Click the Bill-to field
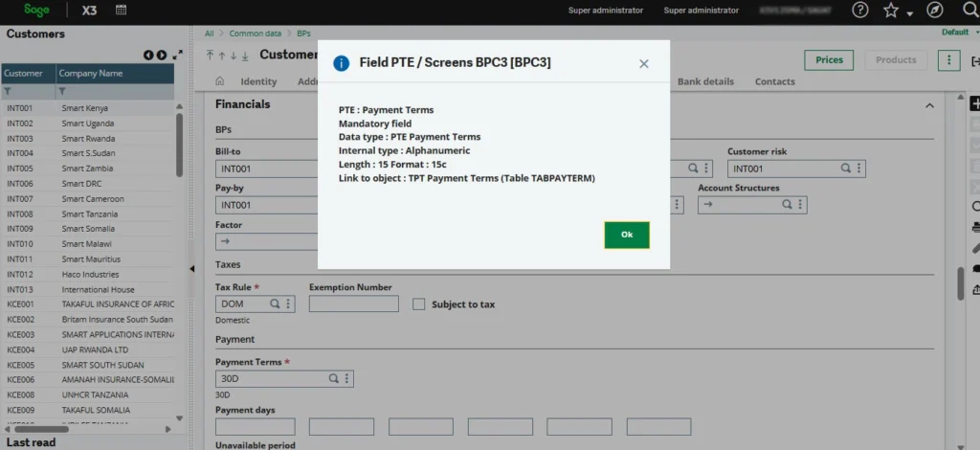Viewport: 980px width, 450px height. click(267, 169)
